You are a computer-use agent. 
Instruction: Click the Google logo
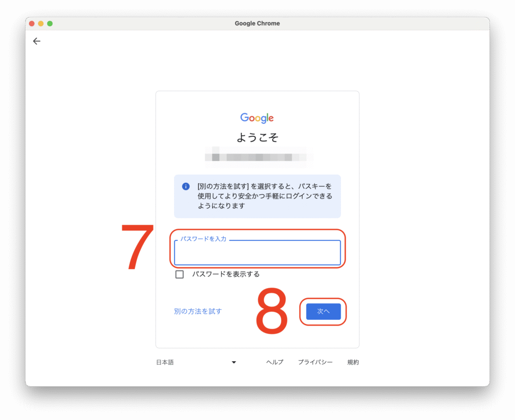tap(257, 118)
